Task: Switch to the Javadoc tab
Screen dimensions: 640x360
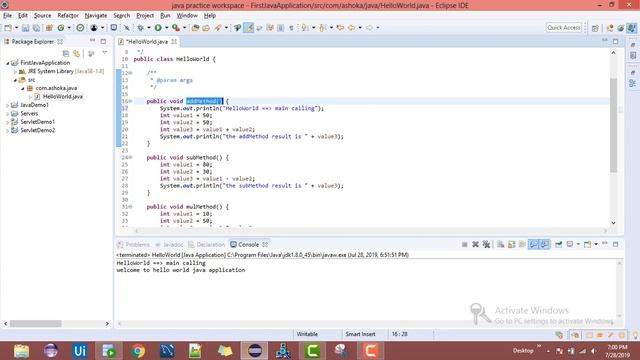Action: (x=169, y=244)
